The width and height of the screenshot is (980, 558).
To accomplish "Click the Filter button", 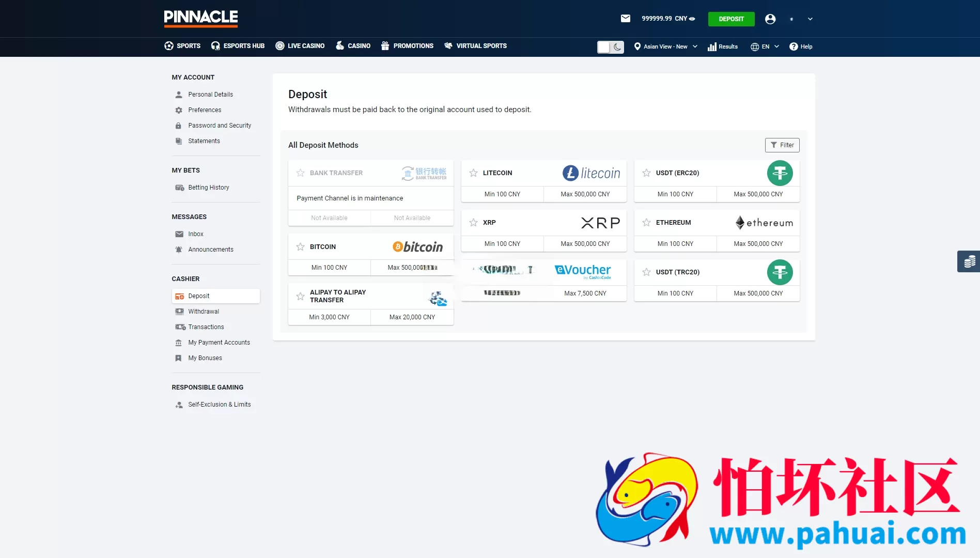I will point(782,145).
